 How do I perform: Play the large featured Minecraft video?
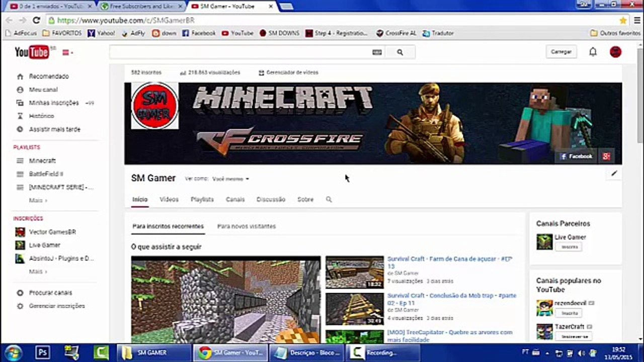pos(226,300)
